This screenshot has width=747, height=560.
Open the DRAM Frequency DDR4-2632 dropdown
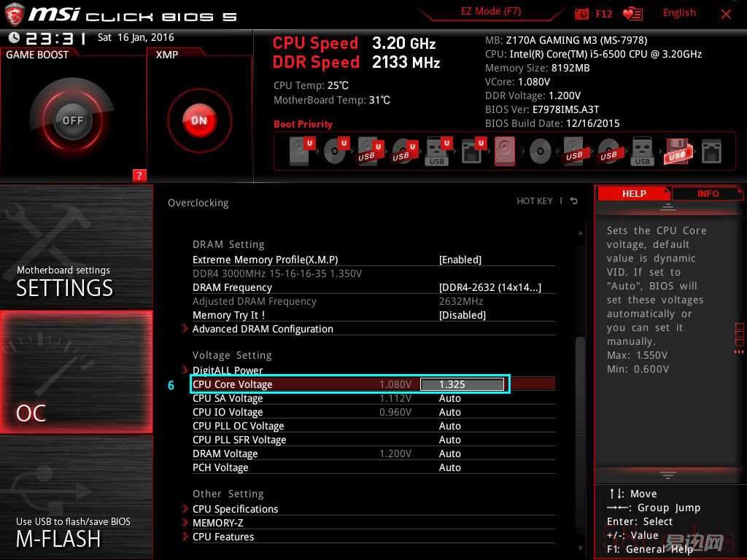490,287
